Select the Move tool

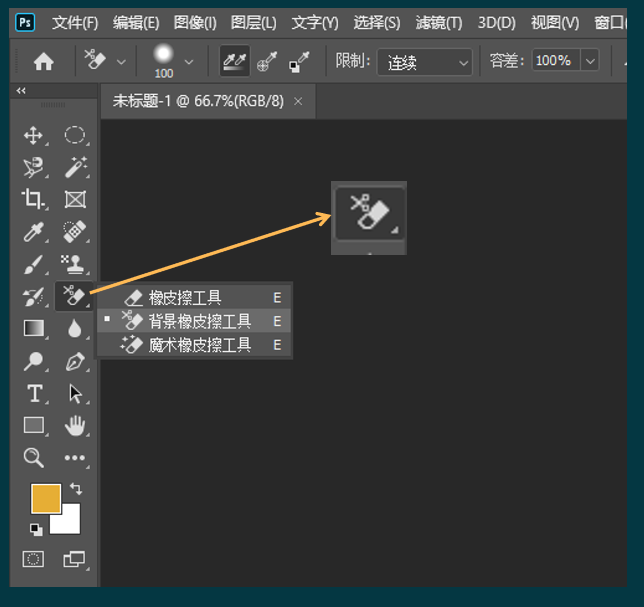34,136
